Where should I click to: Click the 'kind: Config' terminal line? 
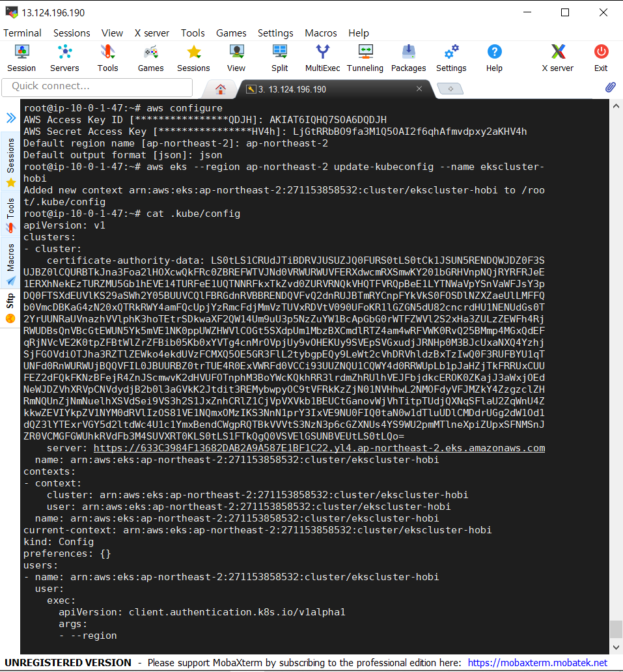[x=59, y=542]
